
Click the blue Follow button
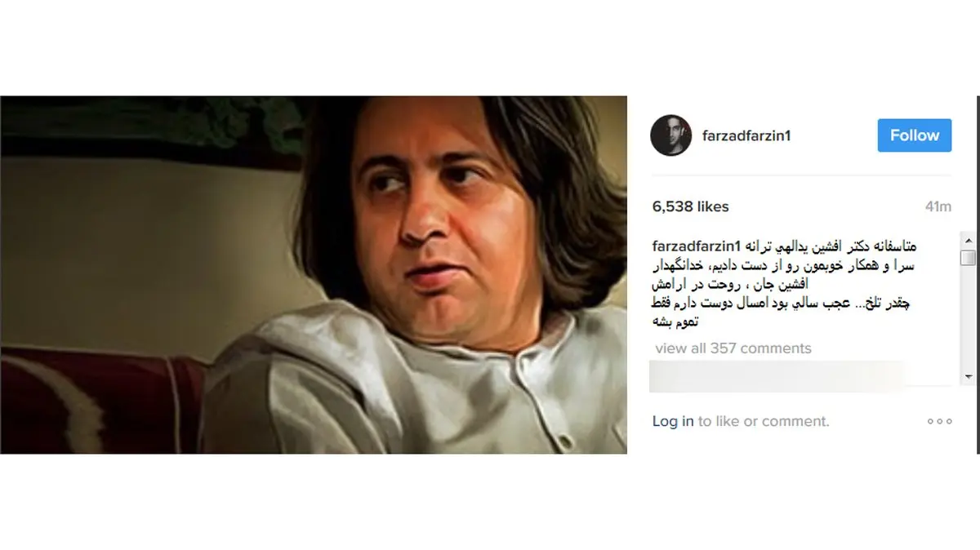(915, 135)
